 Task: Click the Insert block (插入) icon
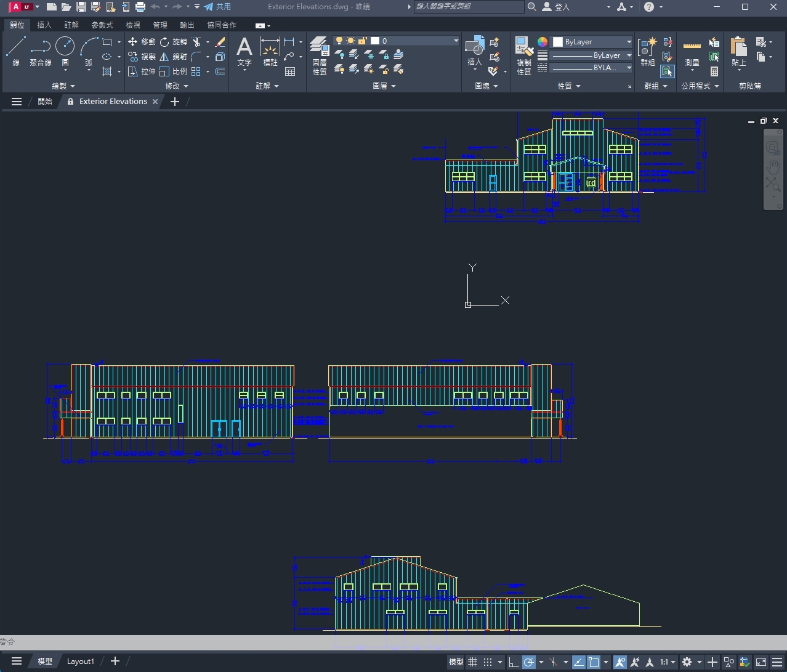click(x=474, y=52)
